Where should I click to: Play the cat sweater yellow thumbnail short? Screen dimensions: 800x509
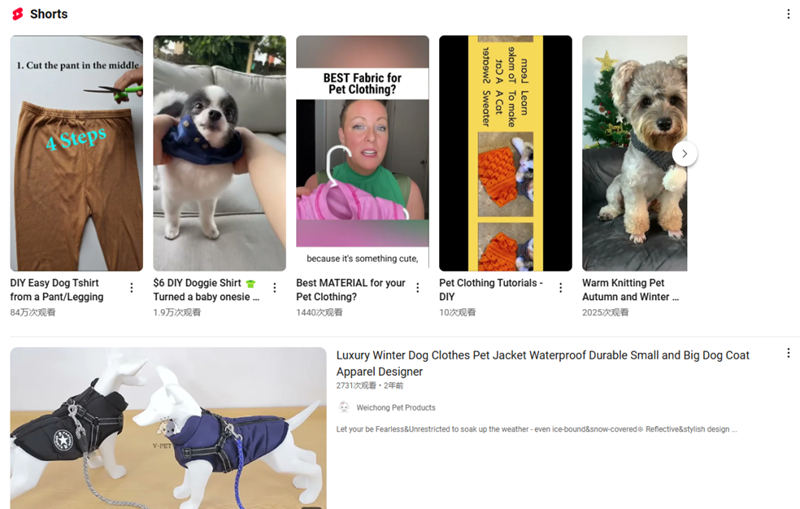tap(506, 153)
